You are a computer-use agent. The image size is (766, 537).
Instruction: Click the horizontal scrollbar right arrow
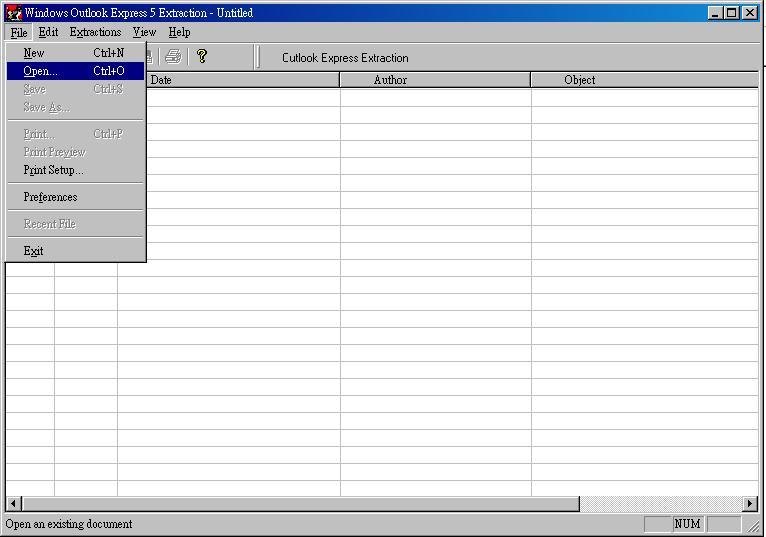click(750, 503)
